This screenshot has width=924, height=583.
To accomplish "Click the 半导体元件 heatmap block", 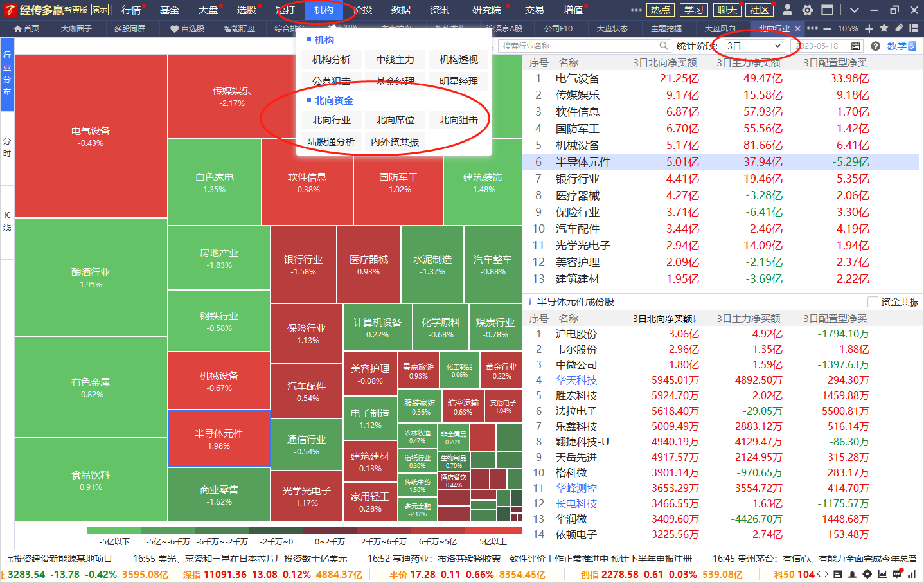I will tap(219, 439).
